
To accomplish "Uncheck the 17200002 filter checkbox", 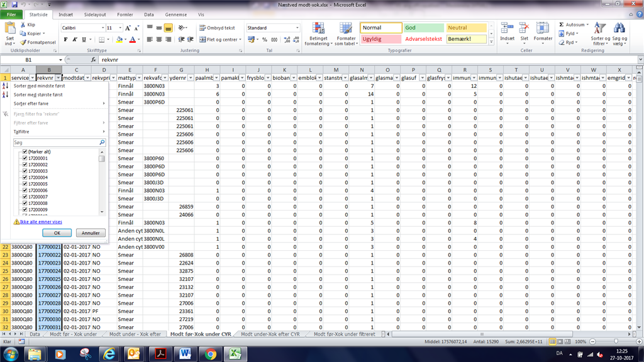I will pyautogui.click(x=25, y=165).
